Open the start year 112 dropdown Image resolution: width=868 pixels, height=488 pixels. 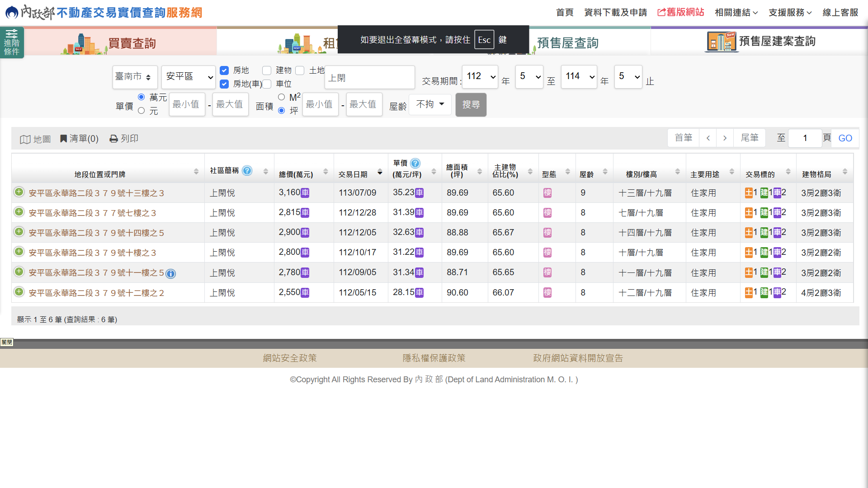coord(480,77)
